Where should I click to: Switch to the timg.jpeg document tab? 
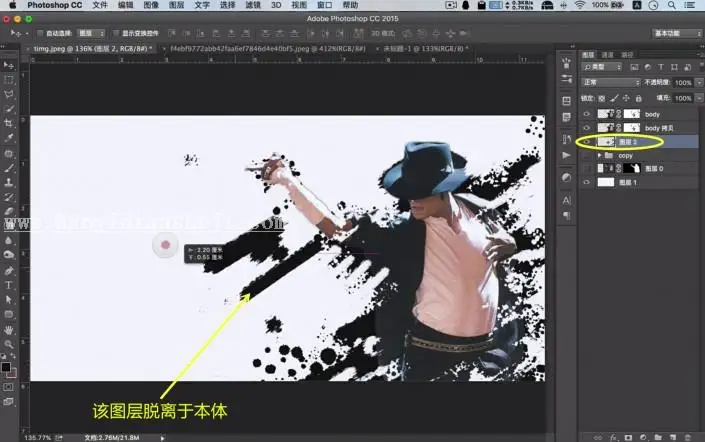point(93,49)
